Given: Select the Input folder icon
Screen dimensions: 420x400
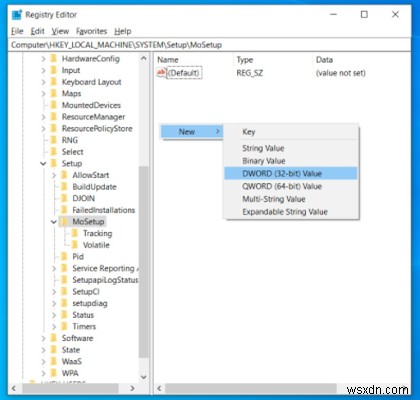Looking at the screenshot, I should pos(53,70).
